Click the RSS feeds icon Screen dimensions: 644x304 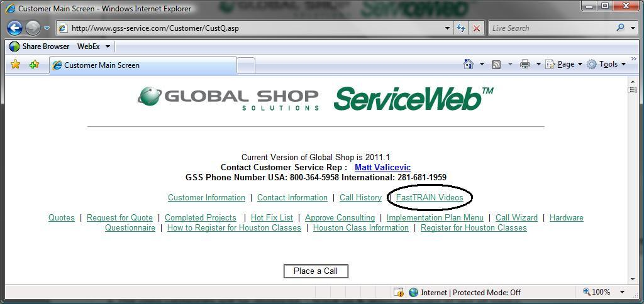pos(496,65)
